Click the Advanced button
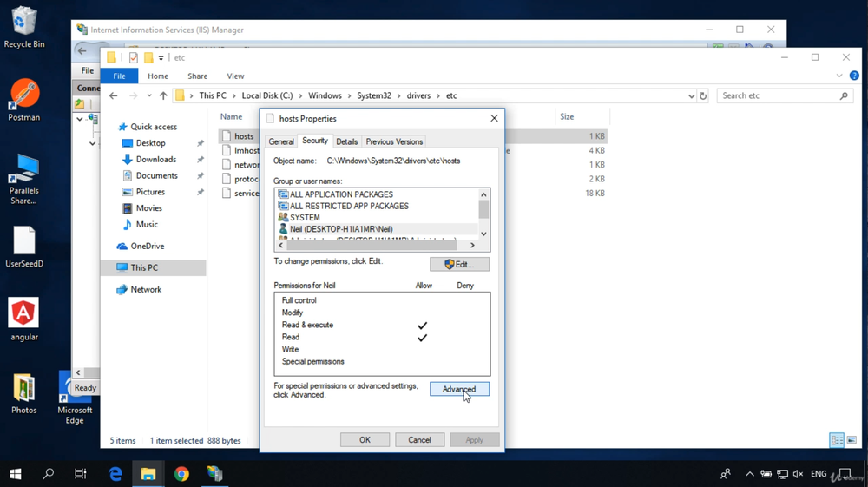Viewport: 868px width, 487px height. pyautogui.click(x=459, y=389)
